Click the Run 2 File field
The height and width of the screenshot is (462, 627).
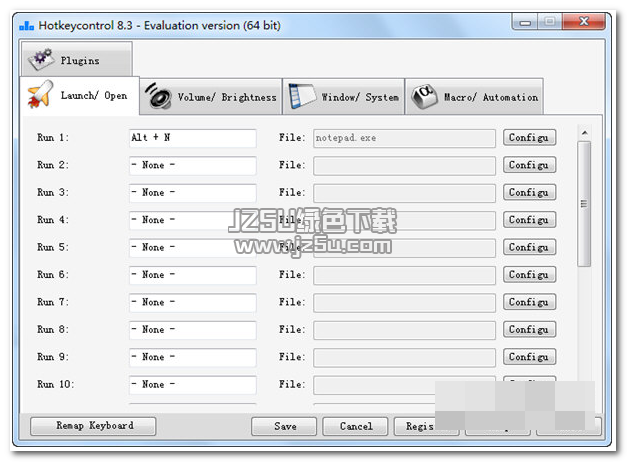click(x=404, y=166)
